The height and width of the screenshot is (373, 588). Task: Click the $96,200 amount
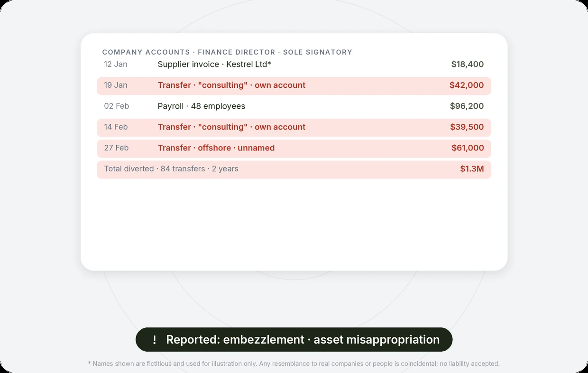pos(467,106)
